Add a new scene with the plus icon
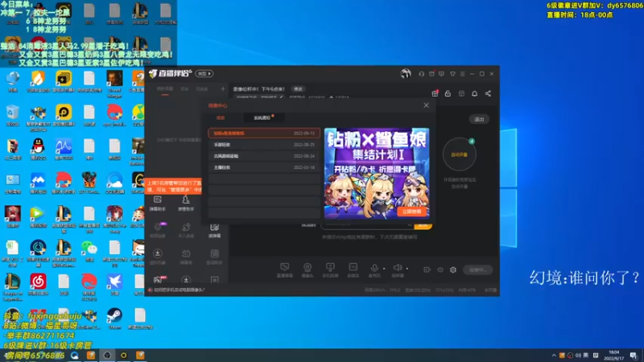This screenshot has height=362, width=644. point(223,88)
